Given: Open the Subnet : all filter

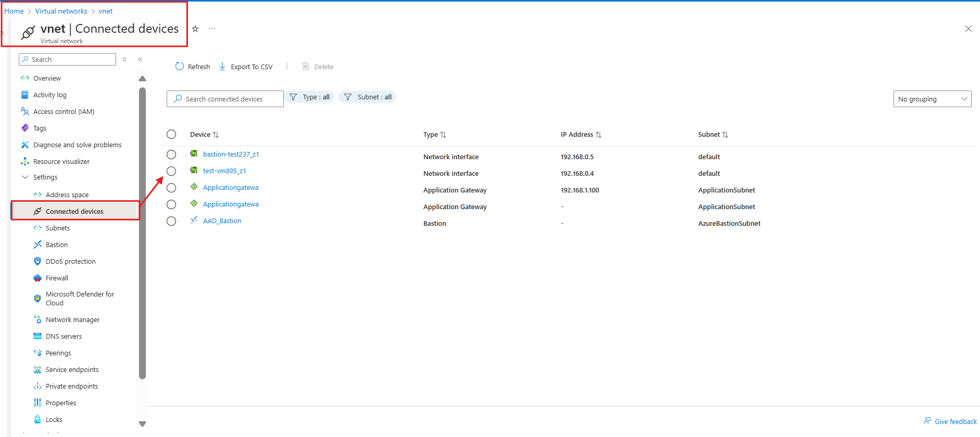Looking at the screenshot, I should point(368,97).
